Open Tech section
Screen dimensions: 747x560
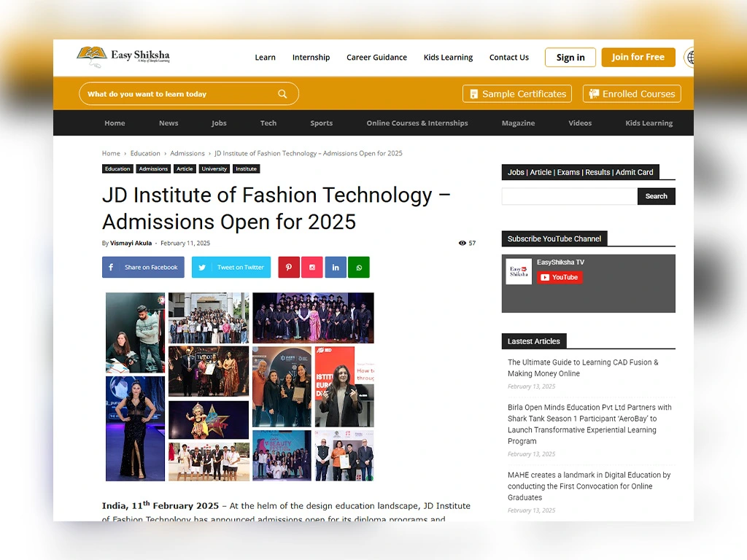coord(268,122)
